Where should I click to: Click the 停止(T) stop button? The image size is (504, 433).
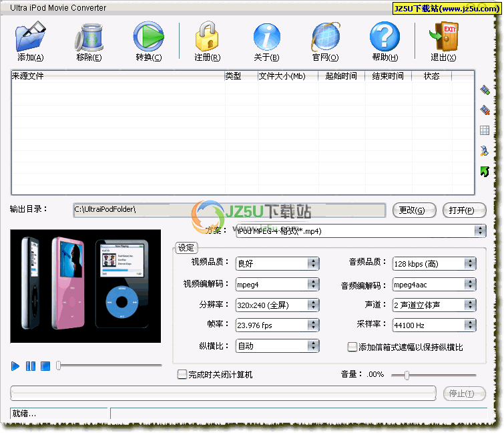[x=464, y=394]
